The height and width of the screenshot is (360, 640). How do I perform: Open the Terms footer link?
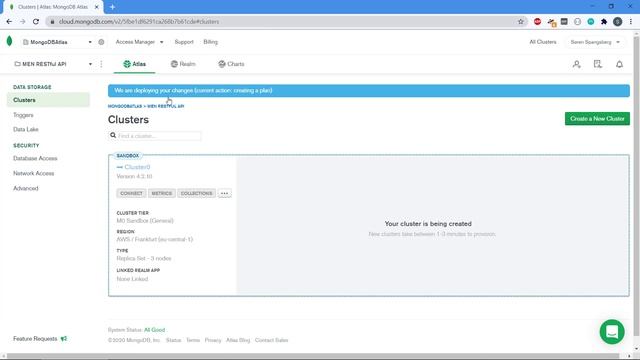tap(193, 340)
